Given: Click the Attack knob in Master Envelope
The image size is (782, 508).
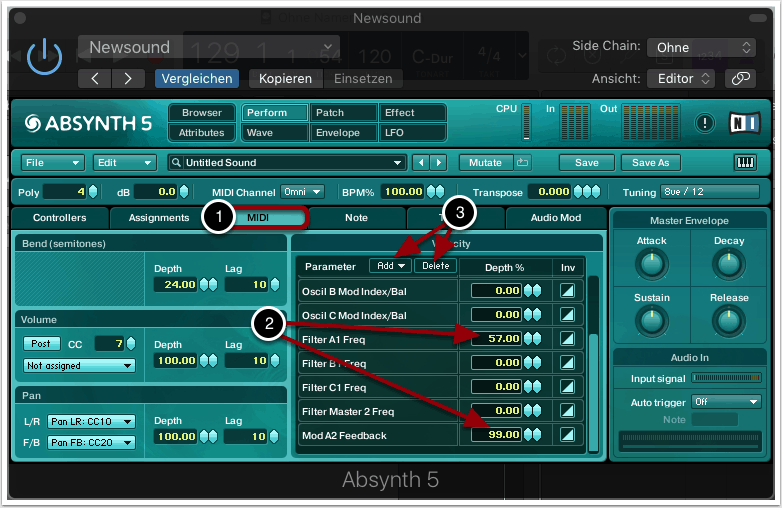Looking at the screenshot, I should point(651,264).
